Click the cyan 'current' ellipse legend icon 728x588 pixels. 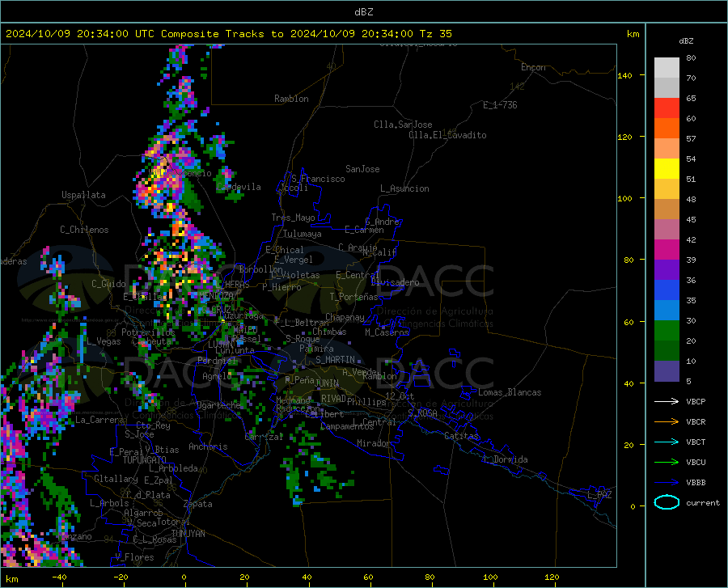click(x=667, y=502)
